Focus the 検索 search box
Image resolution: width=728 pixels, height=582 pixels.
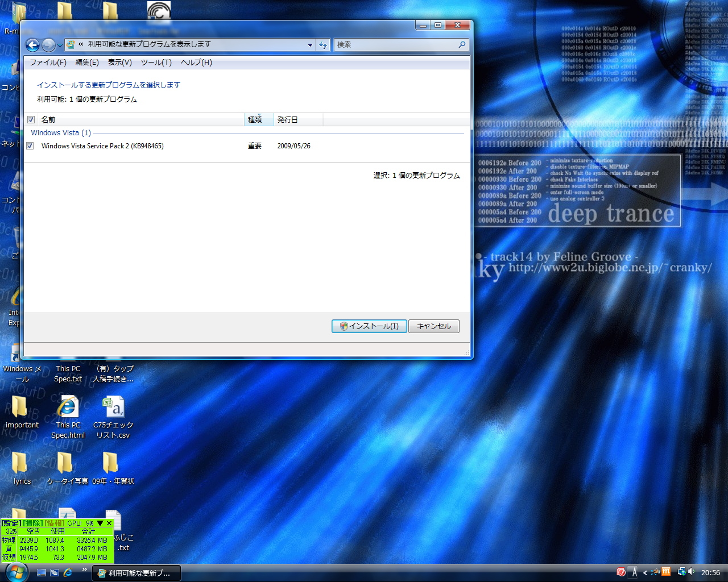(395, 44)
